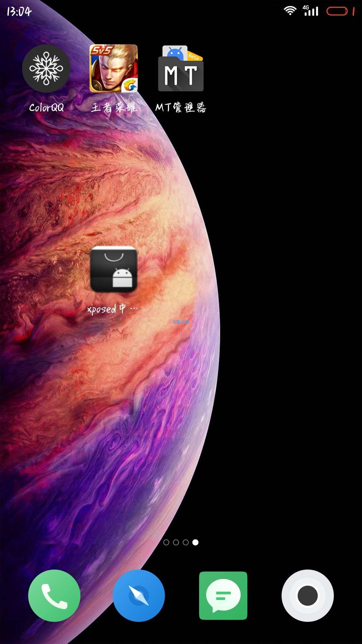The height and width of the screenshot is (644, 362).
Task: Open the MT管理器 file manager icon
Action: 181,68
